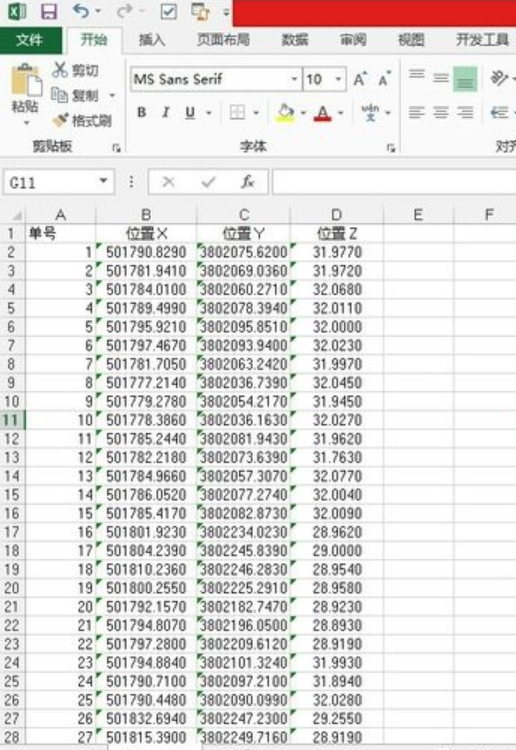Click the top align icon
This screenshot has height=750, width=516.
tap(417, 77)
